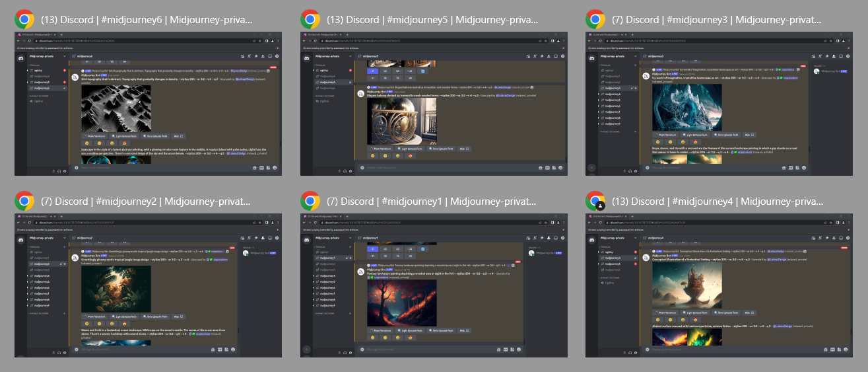868x372 pixels.
Task: Click title '(13) Discord | #midjourney6 | Midjourney-priva...'
Action: click(x=147, y=20)
